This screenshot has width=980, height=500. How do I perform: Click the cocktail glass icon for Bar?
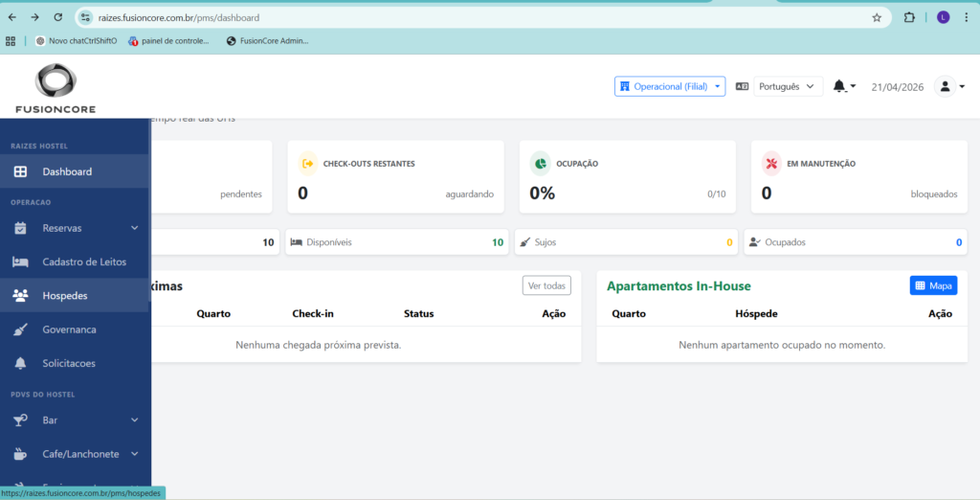[20, 420]
